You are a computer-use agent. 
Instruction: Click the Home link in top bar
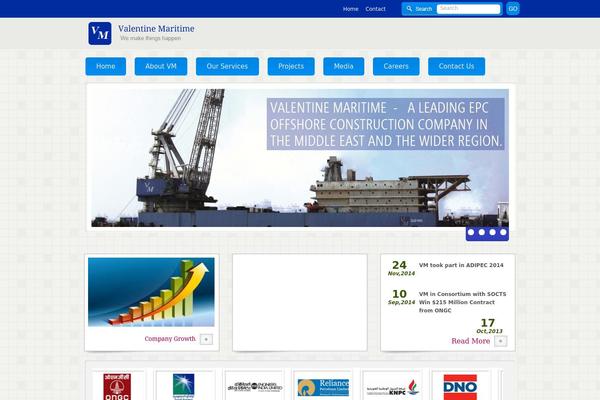(351, 9)
